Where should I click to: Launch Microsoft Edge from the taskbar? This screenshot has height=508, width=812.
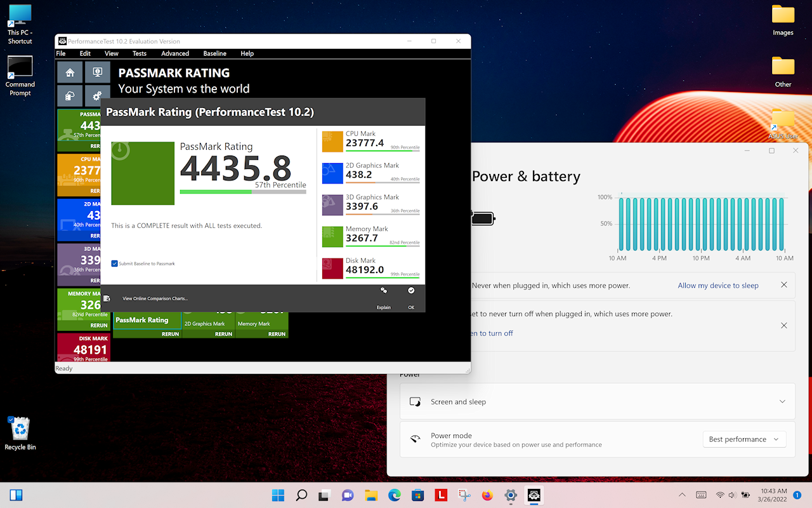[394, 495]
